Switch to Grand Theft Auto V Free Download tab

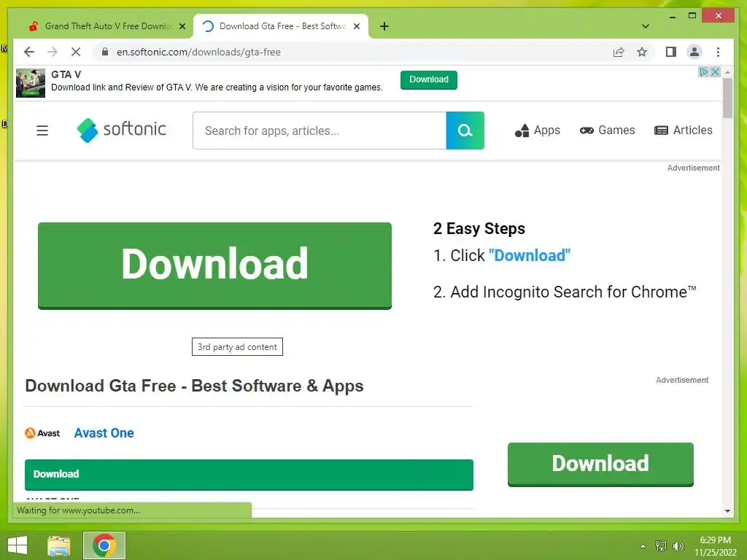tap(107, 26)
